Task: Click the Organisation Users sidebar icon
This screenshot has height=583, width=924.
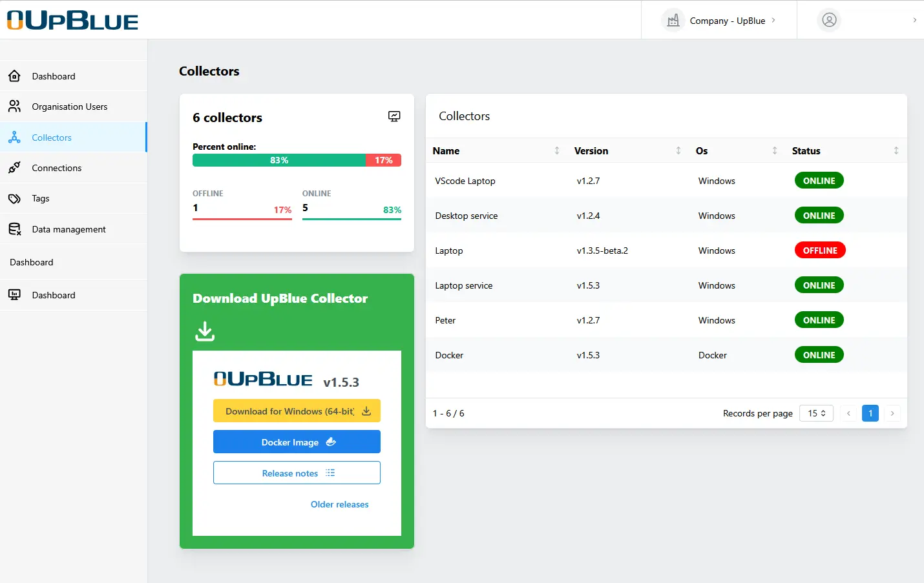Action: pyautogui.click(x=14, y=107)
